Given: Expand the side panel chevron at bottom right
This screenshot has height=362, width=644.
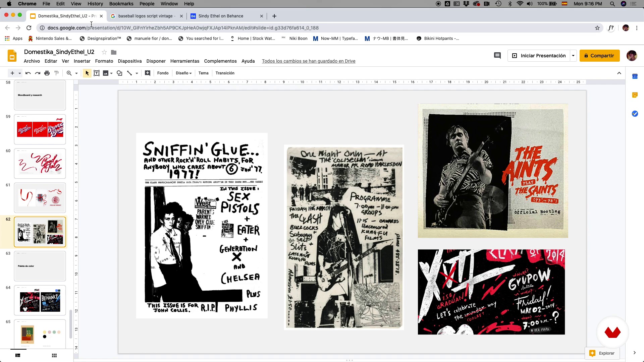Looking at the screenshot, I should tap(634, 353).
